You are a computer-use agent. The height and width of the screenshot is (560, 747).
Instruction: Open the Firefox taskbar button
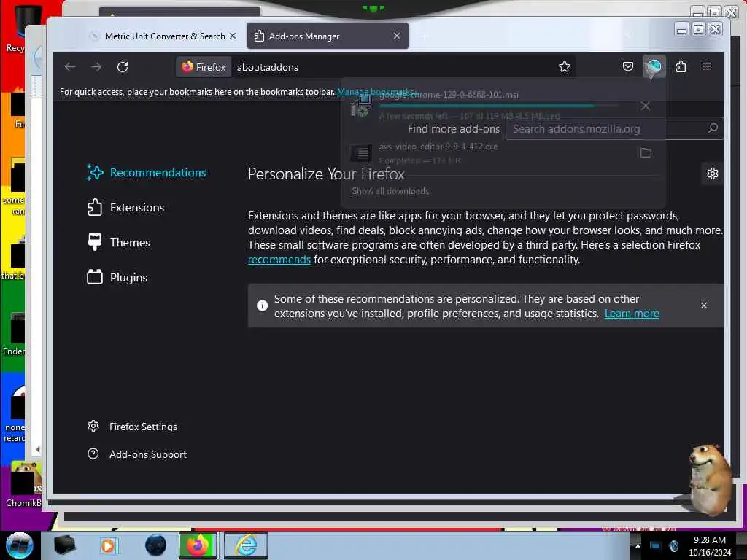(x=197, y=545)
